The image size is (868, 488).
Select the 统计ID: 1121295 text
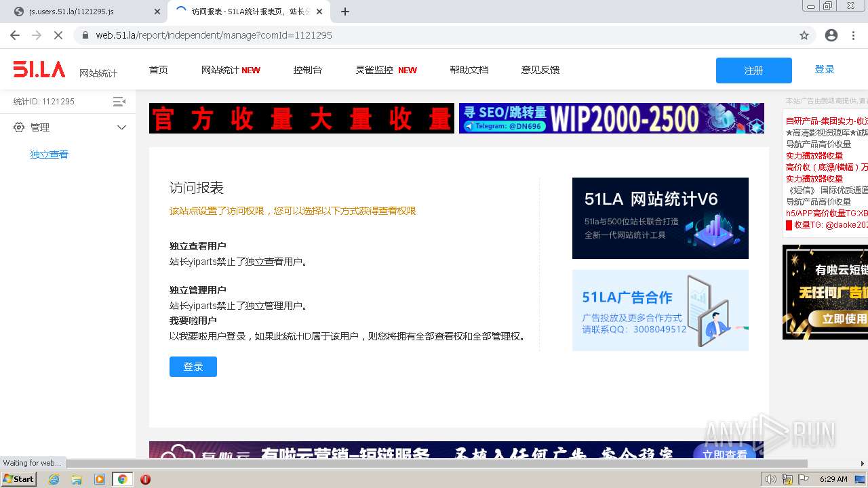click(x=44, y=102)
